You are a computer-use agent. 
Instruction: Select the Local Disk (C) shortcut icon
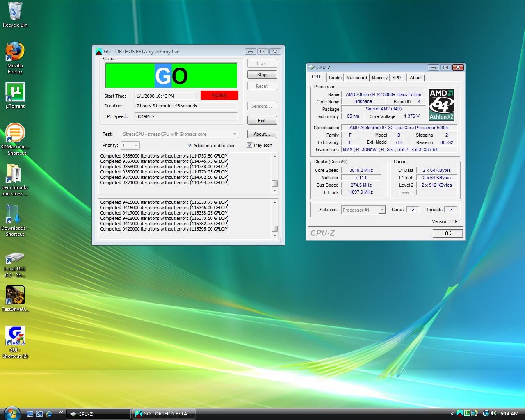click(15, 265)
